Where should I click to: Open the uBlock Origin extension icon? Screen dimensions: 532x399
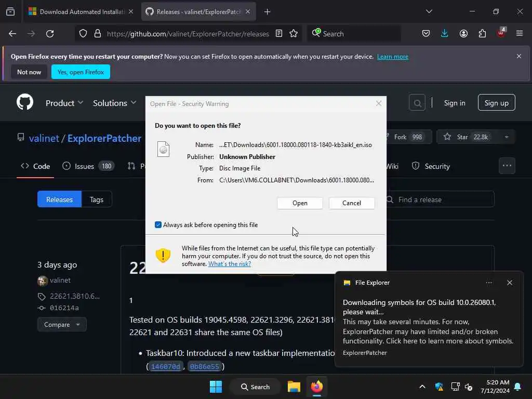(x=501, y=33)
